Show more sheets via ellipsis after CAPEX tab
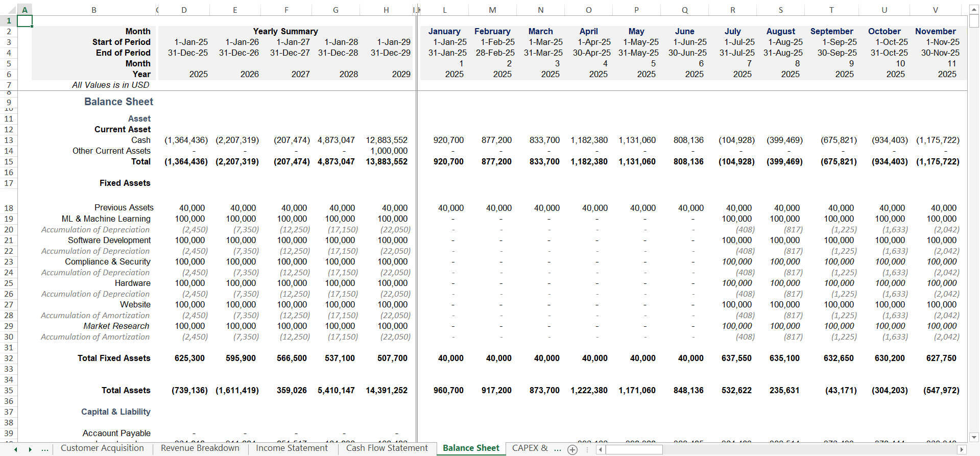This screenshot has height=456, width=980. [558, 449]
